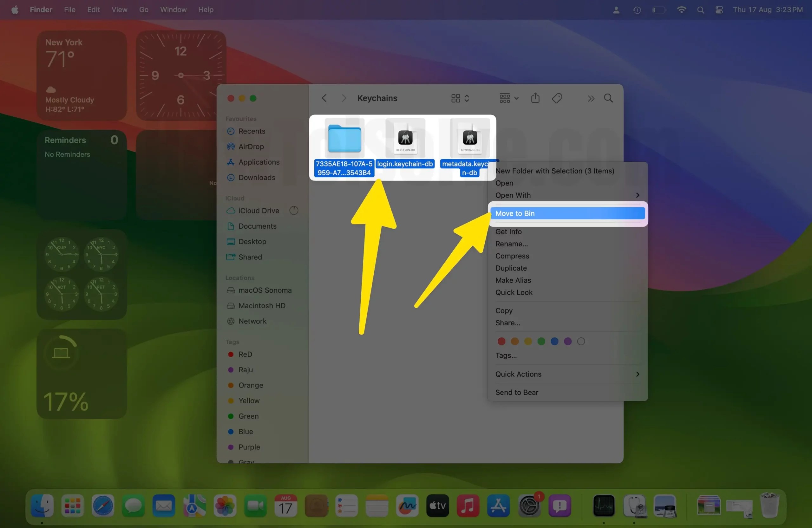Open System Settings from the Dock
Screen dimensions: 812x528
coord(529,506)
